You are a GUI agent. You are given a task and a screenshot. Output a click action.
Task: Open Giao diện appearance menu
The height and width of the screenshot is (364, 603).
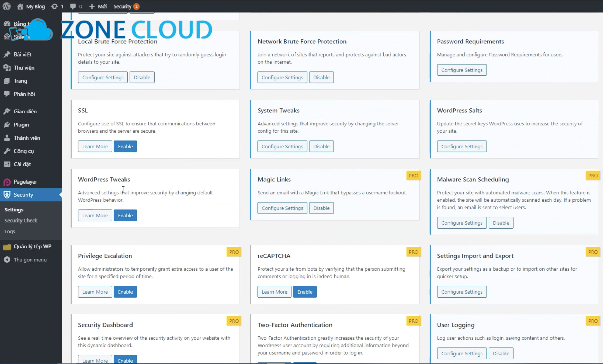click(25, 111)
